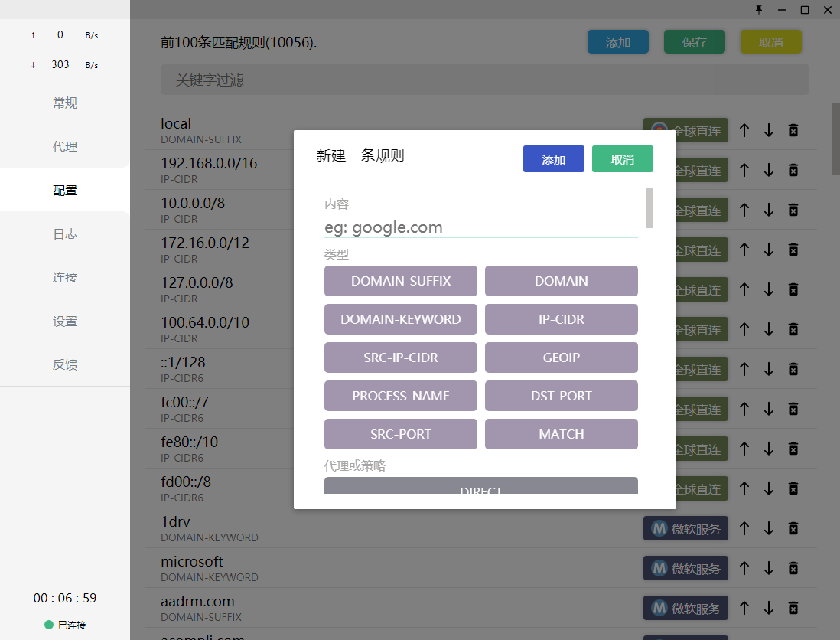Delete the local rule
This screenshot has height=640, width=840.
pyautogui.click(x=793, y=130)
